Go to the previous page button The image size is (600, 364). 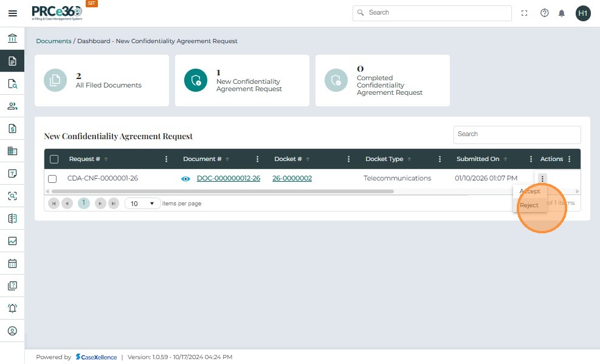coord(67,204)
